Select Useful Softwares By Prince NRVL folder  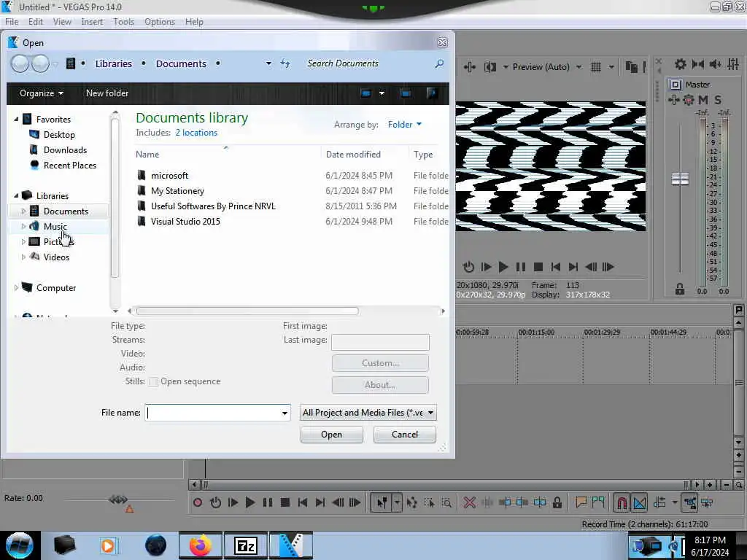coord(213,206)
